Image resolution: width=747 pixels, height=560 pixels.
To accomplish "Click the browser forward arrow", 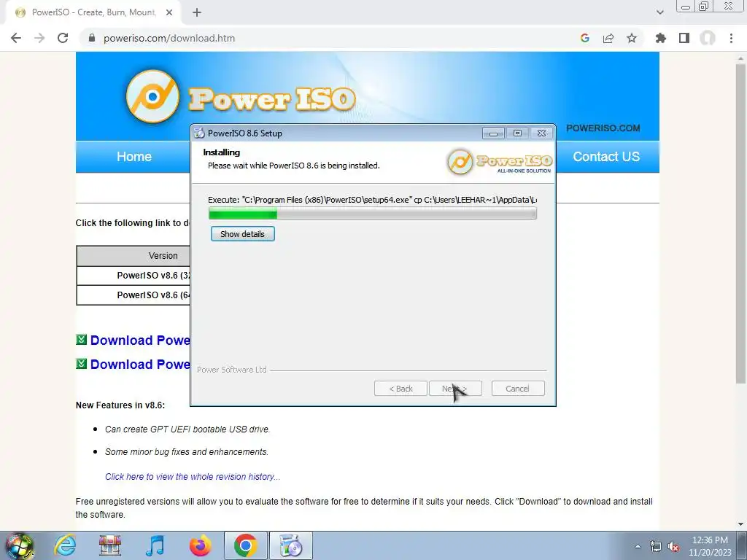I will [x=39, y=38].
